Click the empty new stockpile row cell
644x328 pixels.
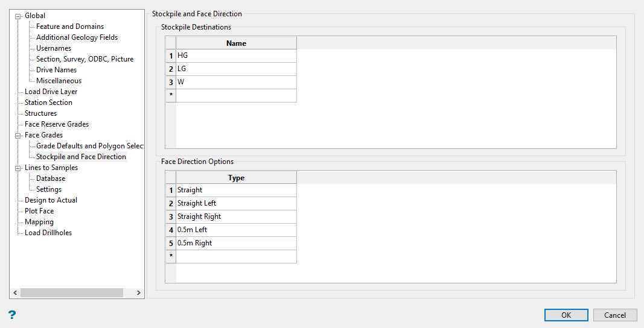235,95
